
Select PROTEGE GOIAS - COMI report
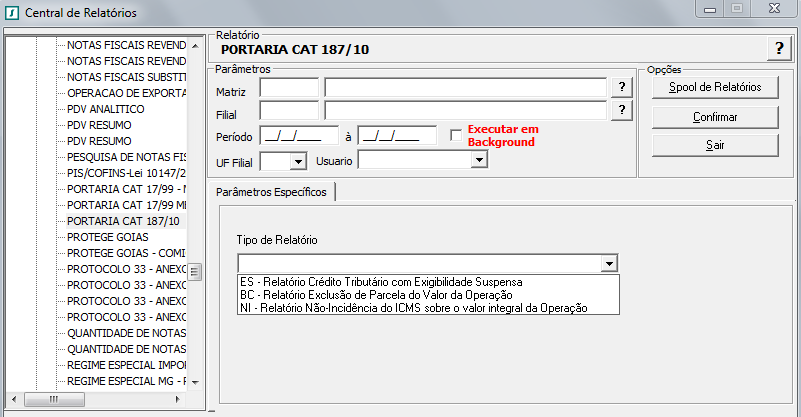(126, 253)
